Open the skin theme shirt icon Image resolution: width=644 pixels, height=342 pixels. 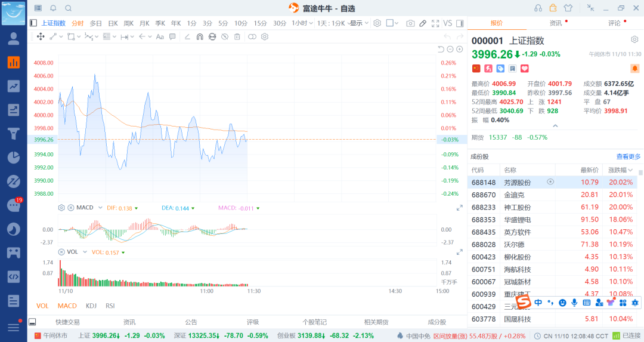pos(568,8)
